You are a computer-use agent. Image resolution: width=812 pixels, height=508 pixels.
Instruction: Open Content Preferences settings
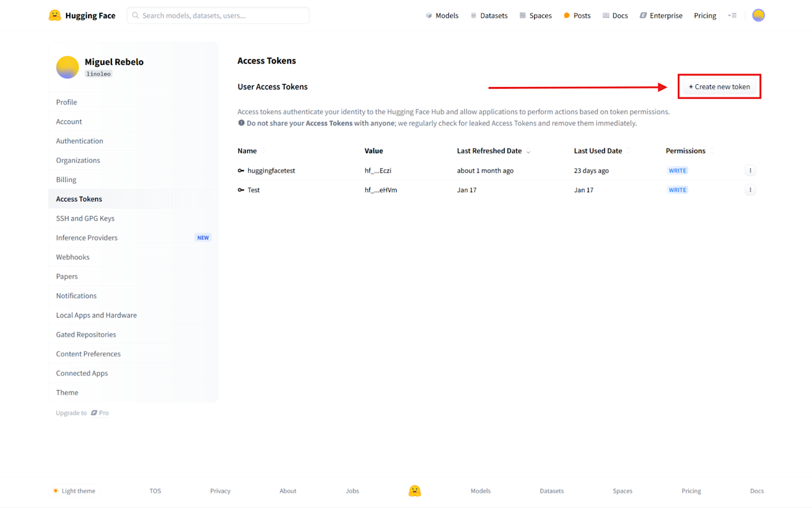coord(133,354)
